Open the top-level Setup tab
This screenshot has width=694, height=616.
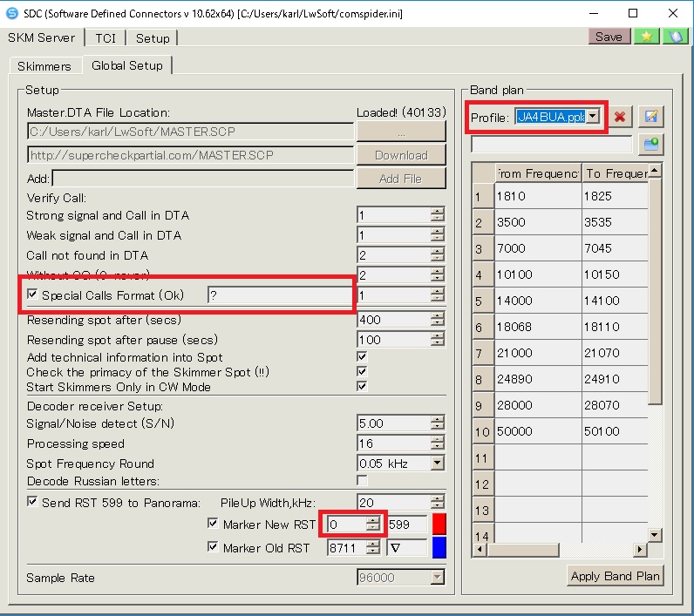tap(153, 38)
